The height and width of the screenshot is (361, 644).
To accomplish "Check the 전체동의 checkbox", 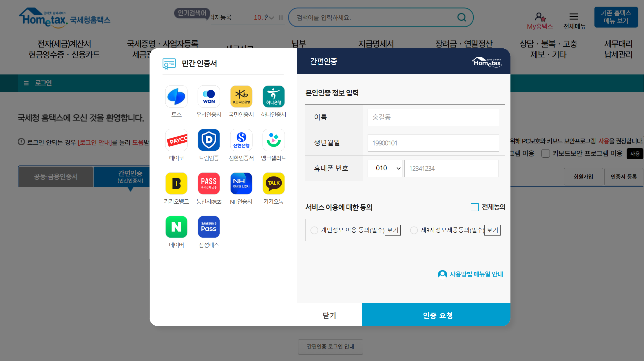I will (475, 207).
